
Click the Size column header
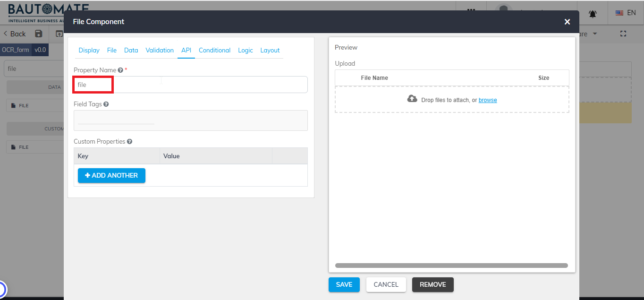click(544, 78)
